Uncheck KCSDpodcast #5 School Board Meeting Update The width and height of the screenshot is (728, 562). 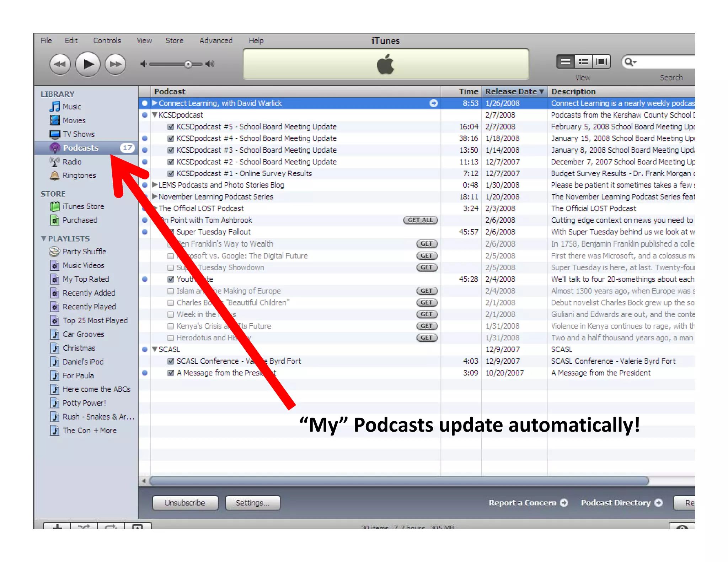(x=171, y=127)
